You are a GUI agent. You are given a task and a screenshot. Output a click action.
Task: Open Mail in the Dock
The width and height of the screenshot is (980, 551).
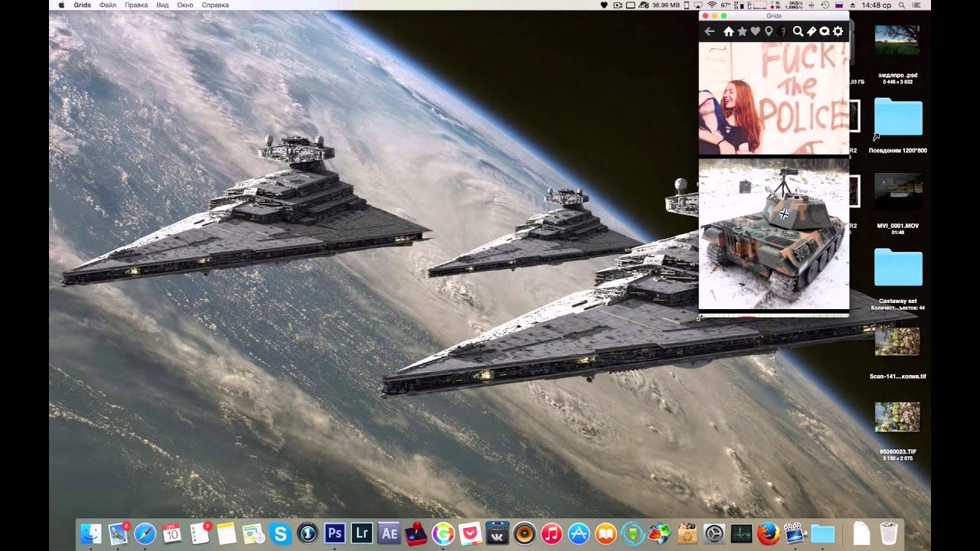tap(119, 533)
